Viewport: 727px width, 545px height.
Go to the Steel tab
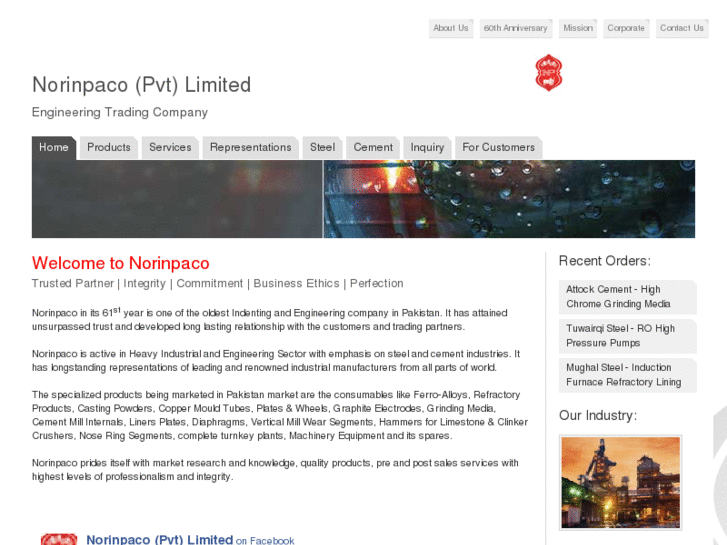coord(323,147)
